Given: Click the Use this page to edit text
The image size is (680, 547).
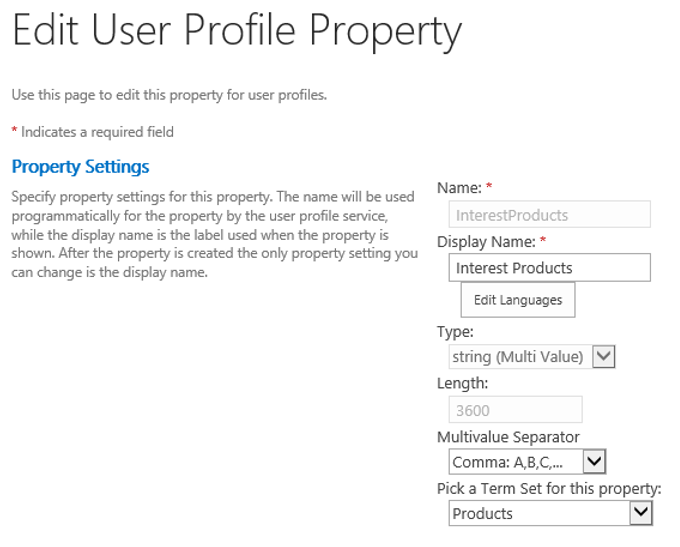Looking at the screenshot, I should click(x=169, y=95).
